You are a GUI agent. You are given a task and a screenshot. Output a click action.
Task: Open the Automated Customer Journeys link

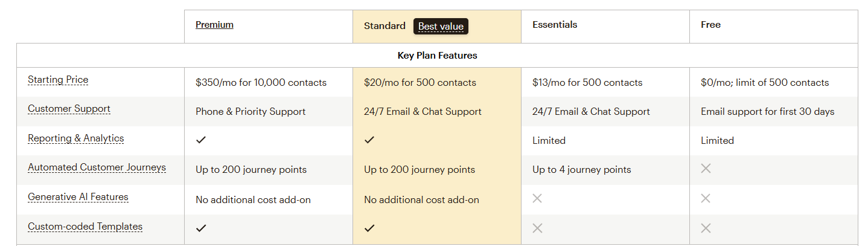pos(97,167)
